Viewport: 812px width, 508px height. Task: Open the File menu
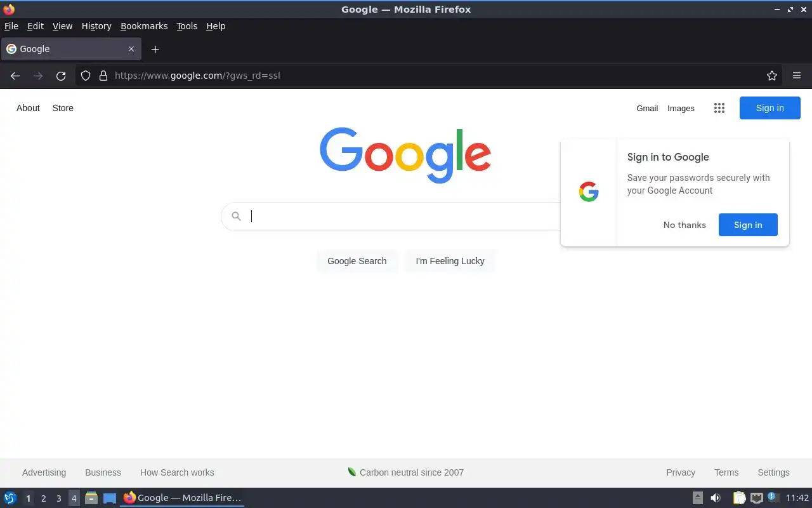tap(11, 26)
